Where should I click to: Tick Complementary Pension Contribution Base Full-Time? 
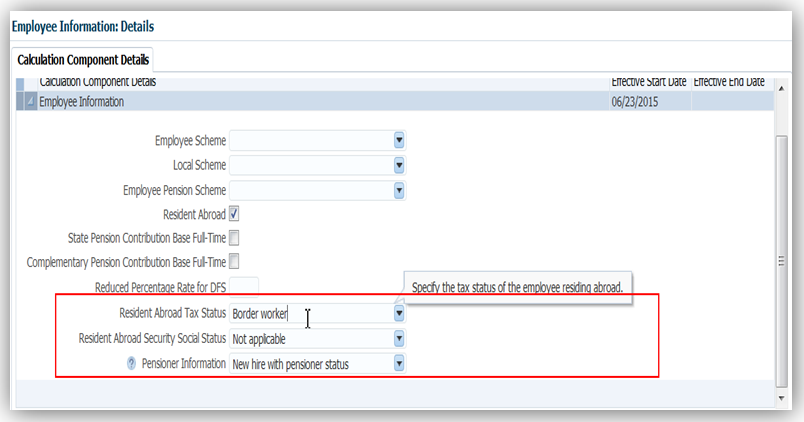click(x=234, y=262)
